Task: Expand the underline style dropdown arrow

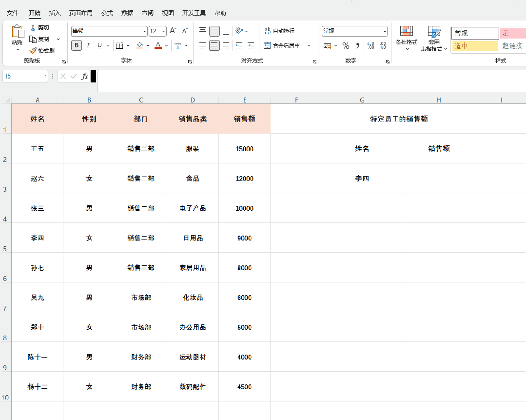Action: tap(108, 45)
